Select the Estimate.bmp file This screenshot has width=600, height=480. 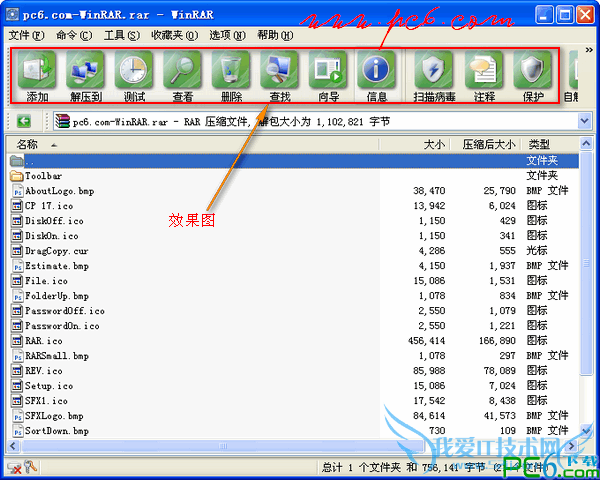(x=57, y=266)
